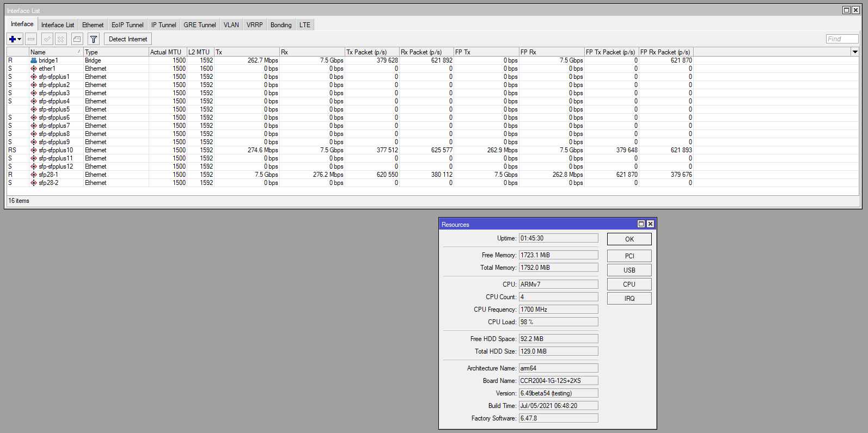
Task: Switch to the GRE Tunnel tab
Action: [200, 25]
